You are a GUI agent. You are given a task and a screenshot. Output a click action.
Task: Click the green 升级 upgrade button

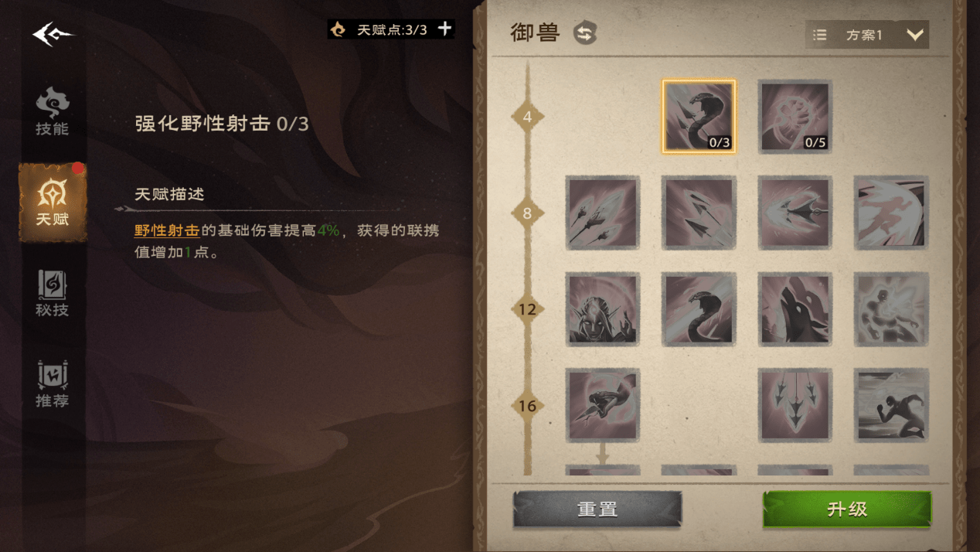point(847,509)
